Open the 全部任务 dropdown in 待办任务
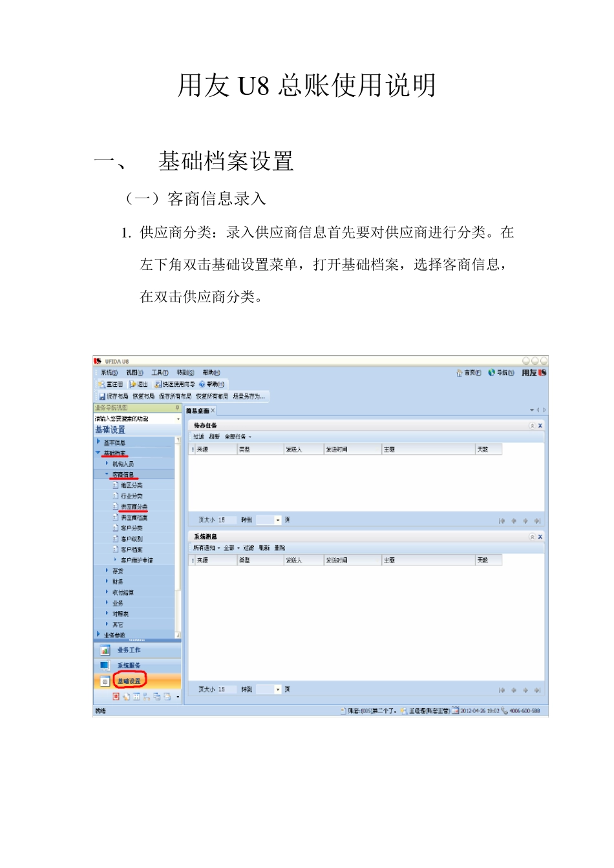Image resolution: width=614 pixels, height=868 pixels. point(238,437)
